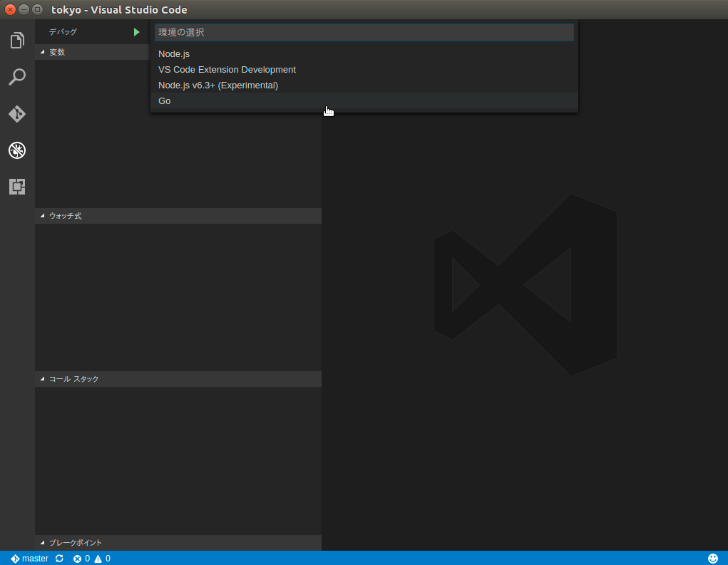728x565 pixels.
Task: Choose the Go environment
Action: (x=364, y=100)
